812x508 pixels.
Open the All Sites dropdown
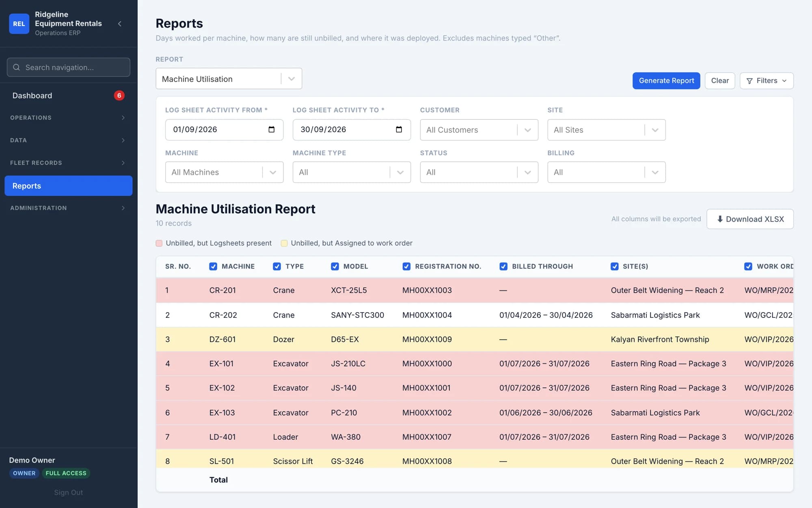[607, 130]
